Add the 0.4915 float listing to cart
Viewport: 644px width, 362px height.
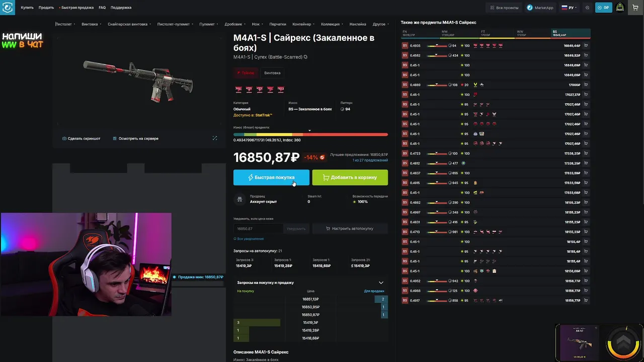click(x=586, y=183)
